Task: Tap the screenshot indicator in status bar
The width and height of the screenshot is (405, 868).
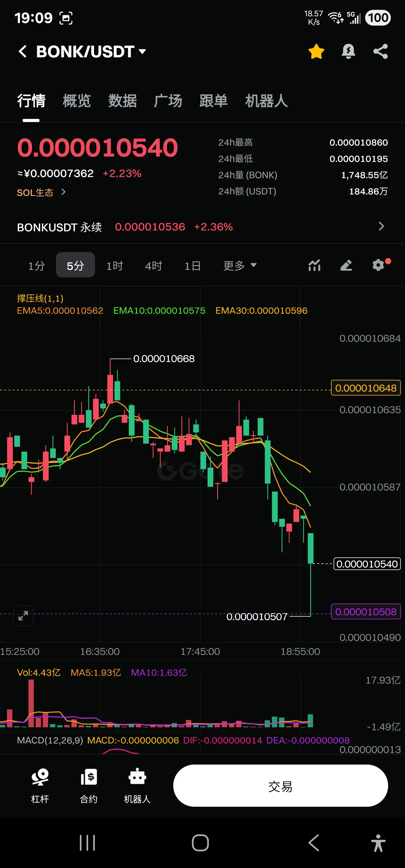Action: 66,18
